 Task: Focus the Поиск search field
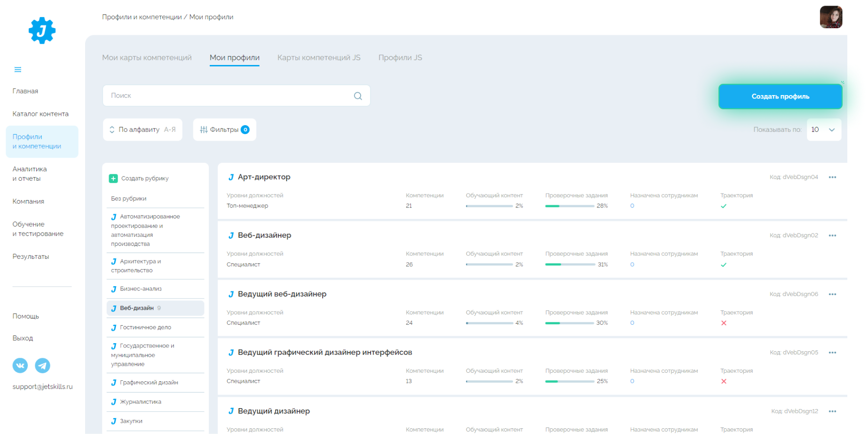click(236, 96)
